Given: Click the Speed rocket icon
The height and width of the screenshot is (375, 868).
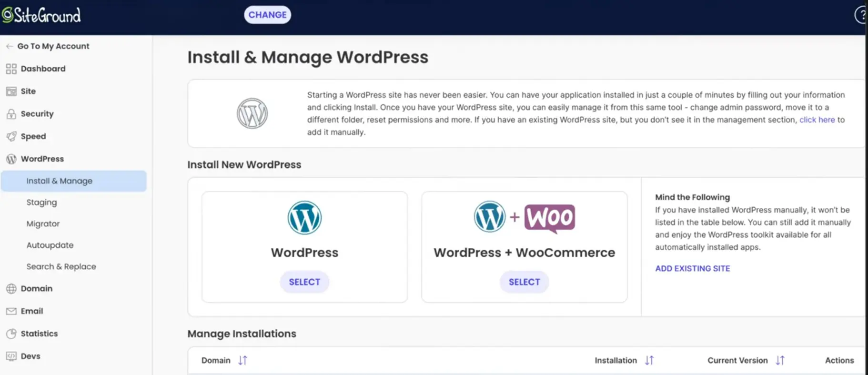Looking at the screenshot, I should 11,136.
